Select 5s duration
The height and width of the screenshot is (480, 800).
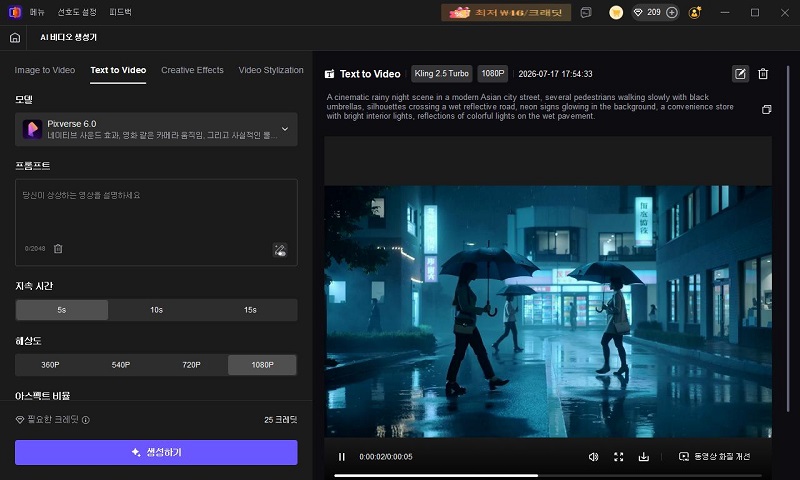(x=62, y=310)
